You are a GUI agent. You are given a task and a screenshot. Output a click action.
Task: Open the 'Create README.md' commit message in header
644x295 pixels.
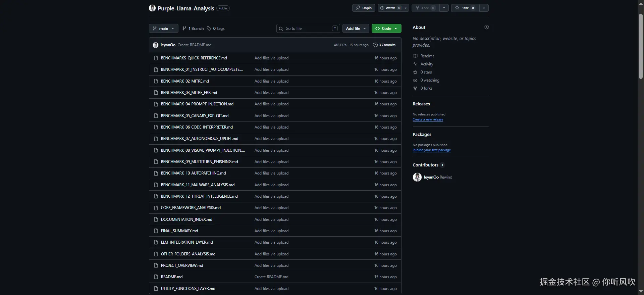[195, 45]
